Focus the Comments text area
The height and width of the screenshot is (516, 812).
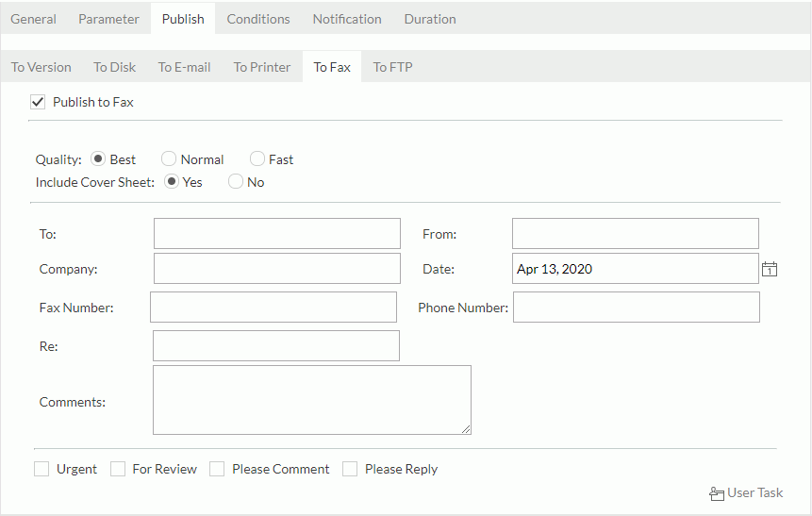(x=311, y=400)
